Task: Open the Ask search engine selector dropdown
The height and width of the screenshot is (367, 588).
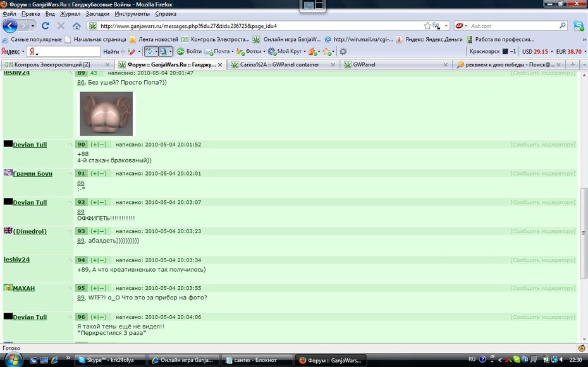Action: coord(466,26)
